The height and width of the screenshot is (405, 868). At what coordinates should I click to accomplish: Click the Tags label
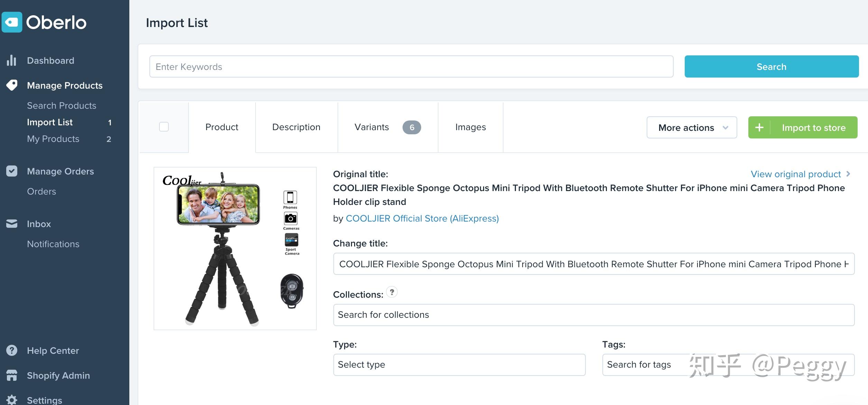coord(614,344)
